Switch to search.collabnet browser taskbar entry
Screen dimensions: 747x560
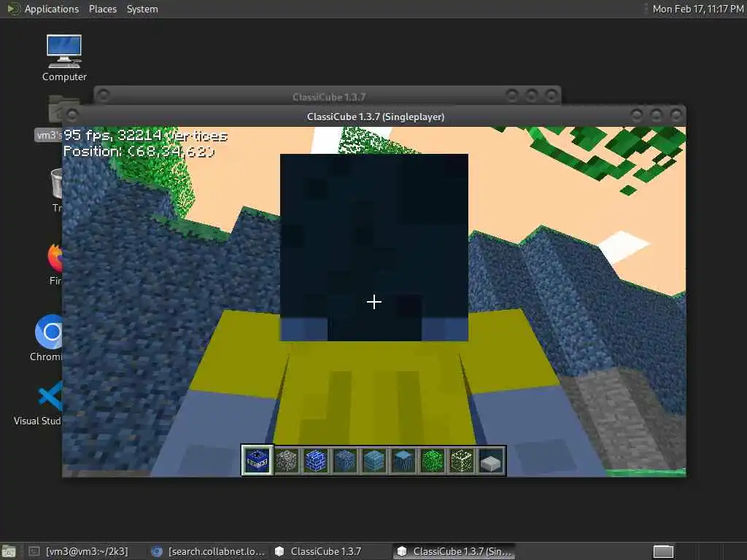[208, 551]
